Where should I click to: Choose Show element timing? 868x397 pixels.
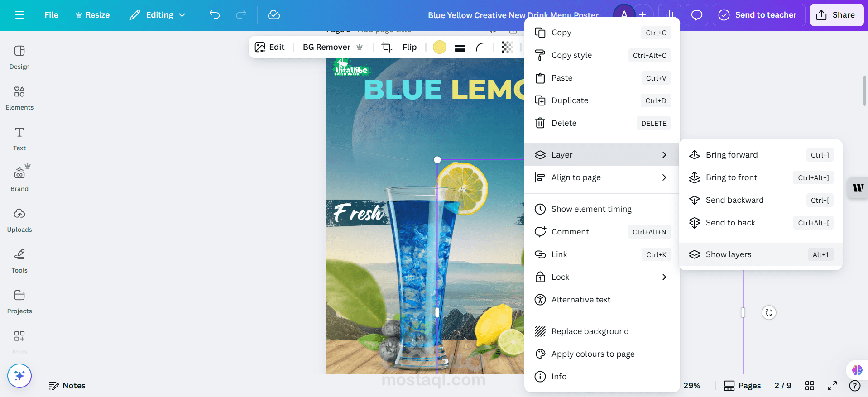602,209
